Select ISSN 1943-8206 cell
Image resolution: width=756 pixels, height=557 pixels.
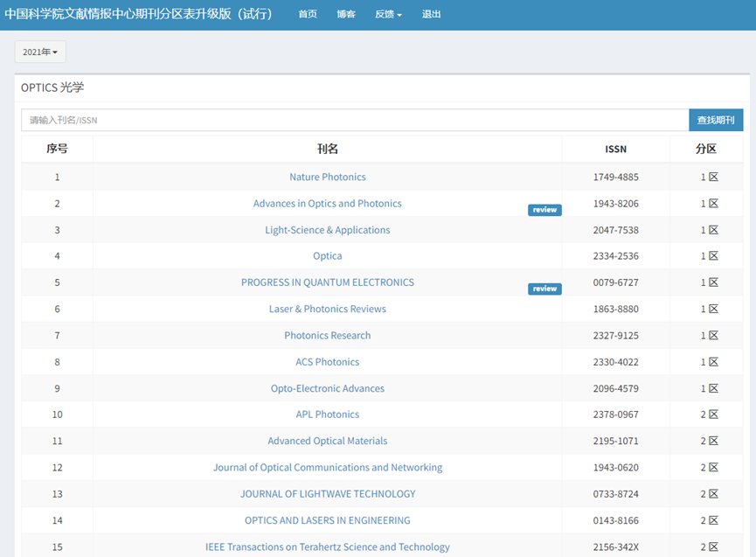[615, 204]
